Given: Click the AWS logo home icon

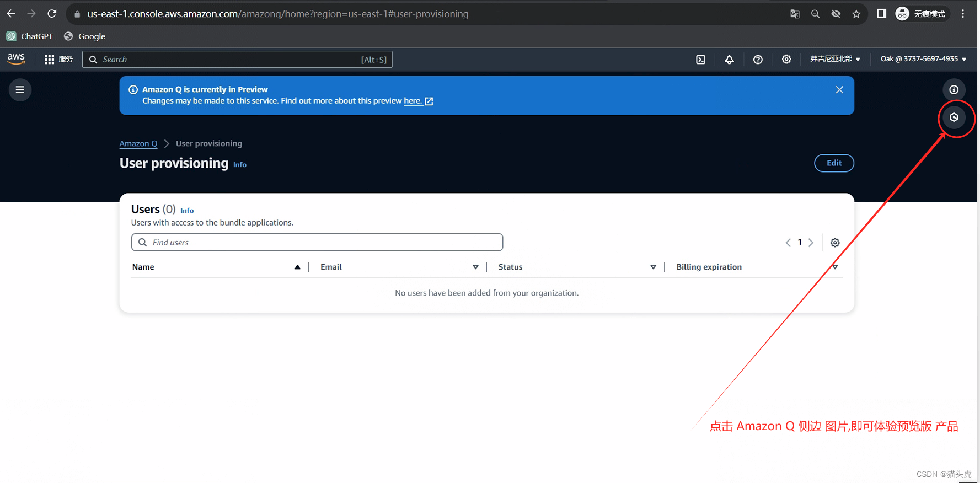Looking at the screenshot, I should (16, 59).
